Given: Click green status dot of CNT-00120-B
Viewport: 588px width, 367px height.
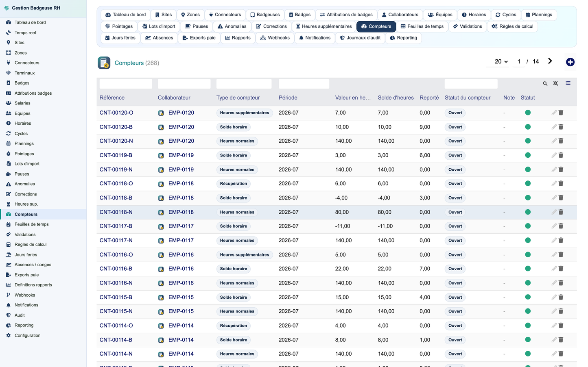Looking at the screenshot, I should [x=528, y=127].
